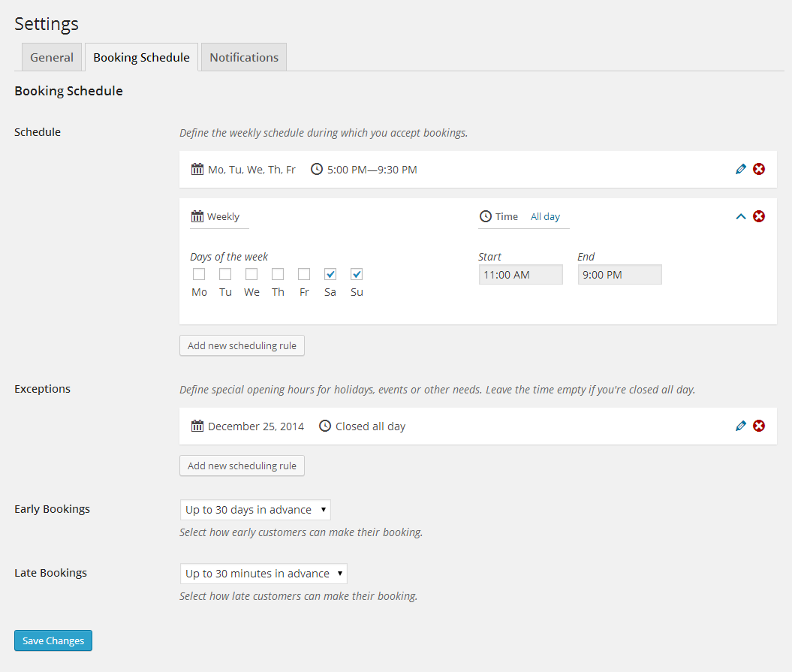Uncheck the Su day checkbox
The height and width of the screenshot is (672, 792).
(357, 274)
